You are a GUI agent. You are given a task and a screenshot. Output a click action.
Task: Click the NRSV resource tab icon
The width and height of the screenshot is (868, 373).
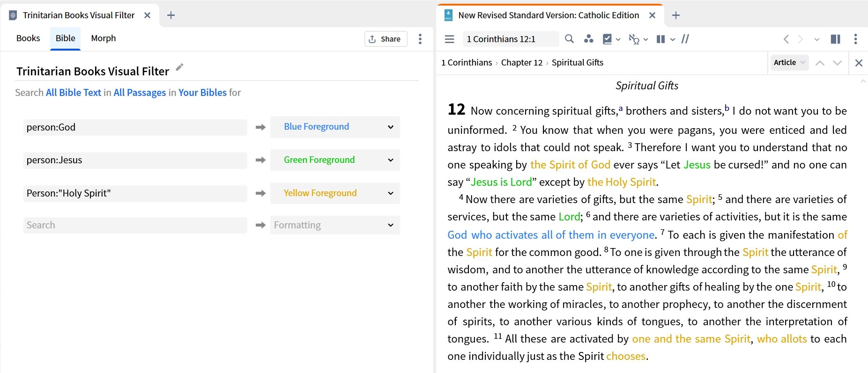pyautogui.click(x=448, y=15)
